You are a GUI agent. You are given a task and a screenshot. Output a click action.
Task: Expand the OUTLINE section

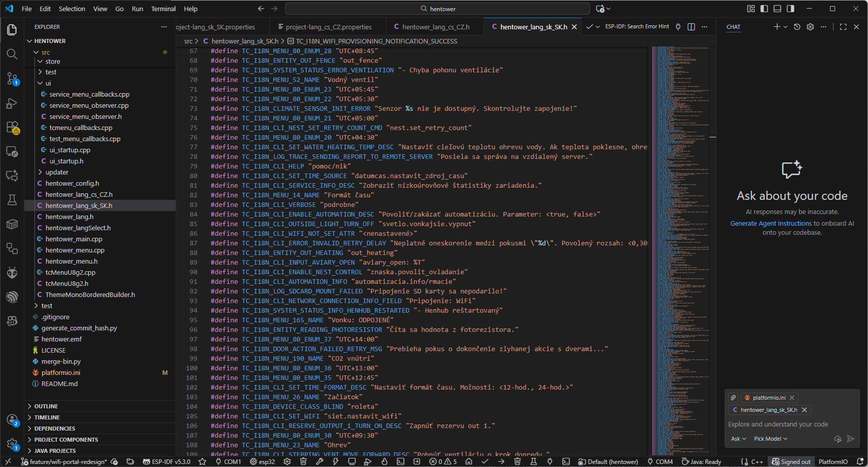tap(46, 406)
